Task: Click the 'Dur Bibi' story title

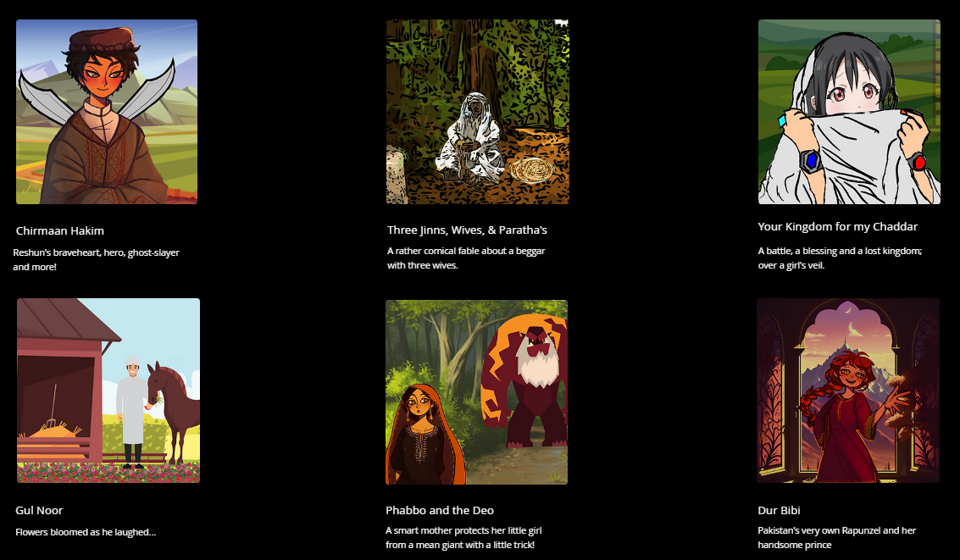Action: pos(779,510)
